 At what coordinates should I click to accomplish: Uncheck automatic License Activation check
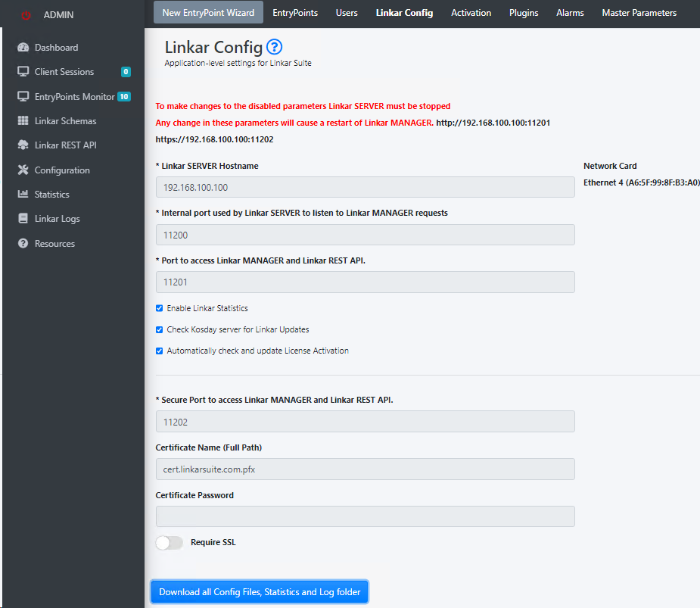pyautogui.click(x=160, y=351)
